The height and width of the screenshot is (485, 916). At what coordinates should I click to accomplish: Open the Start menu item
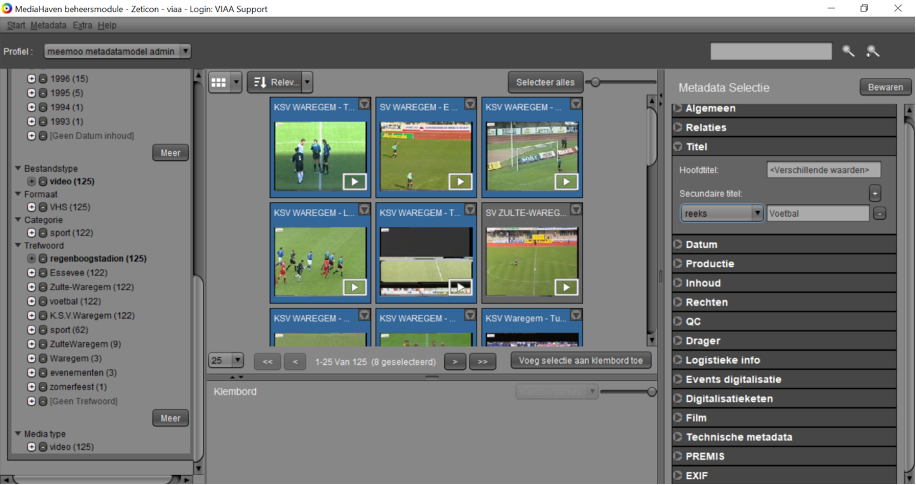[x=16, y=25]
